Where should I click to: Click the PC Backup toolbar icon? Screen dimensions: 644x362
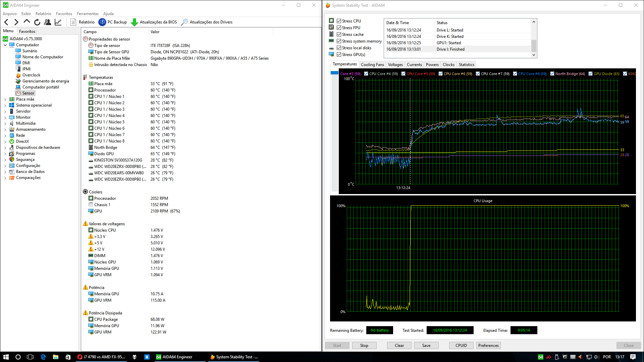click(x=102, y=22)
